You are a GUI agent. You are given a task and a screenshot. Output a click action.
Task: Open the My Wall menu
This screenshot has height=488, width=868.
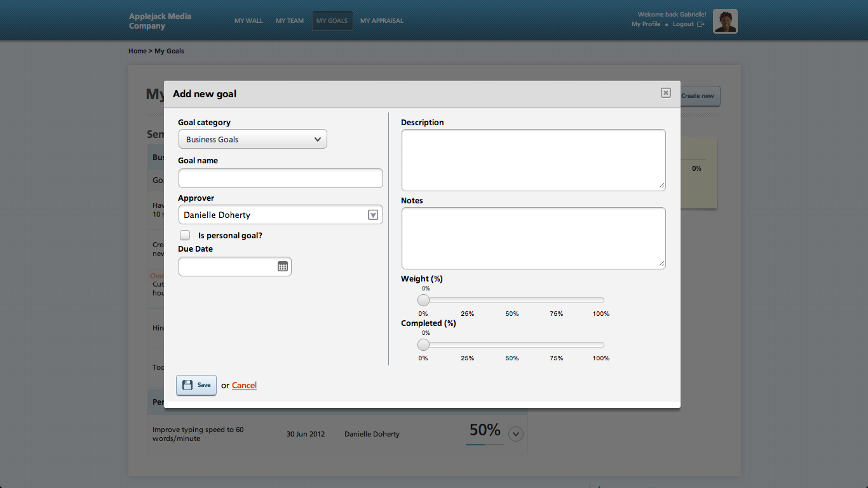(248, 21)
